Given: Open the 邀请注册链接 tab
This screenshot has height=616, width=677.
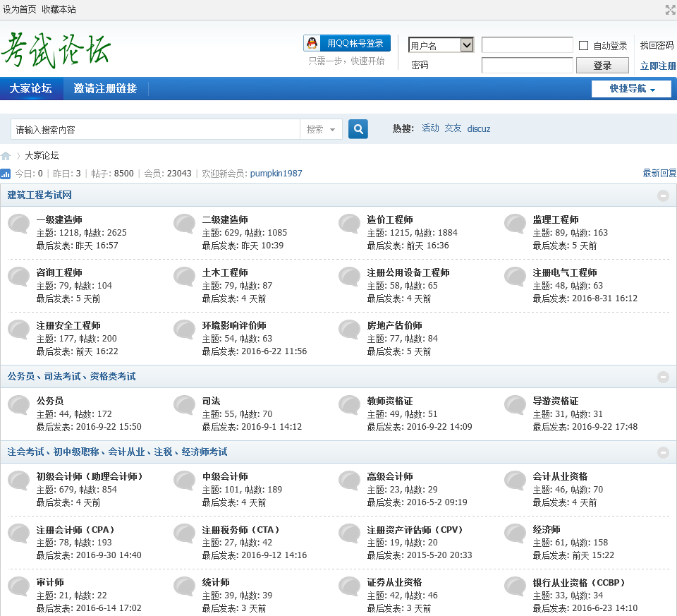Looking at the screenshot, I should [x=105, y=89].
